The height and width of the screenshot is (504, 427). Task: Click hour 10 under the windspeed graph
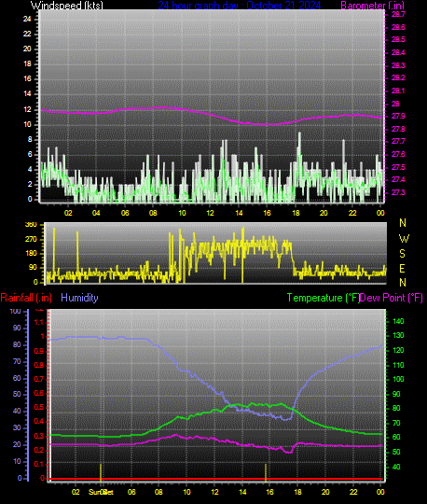(x=182, y=213)
